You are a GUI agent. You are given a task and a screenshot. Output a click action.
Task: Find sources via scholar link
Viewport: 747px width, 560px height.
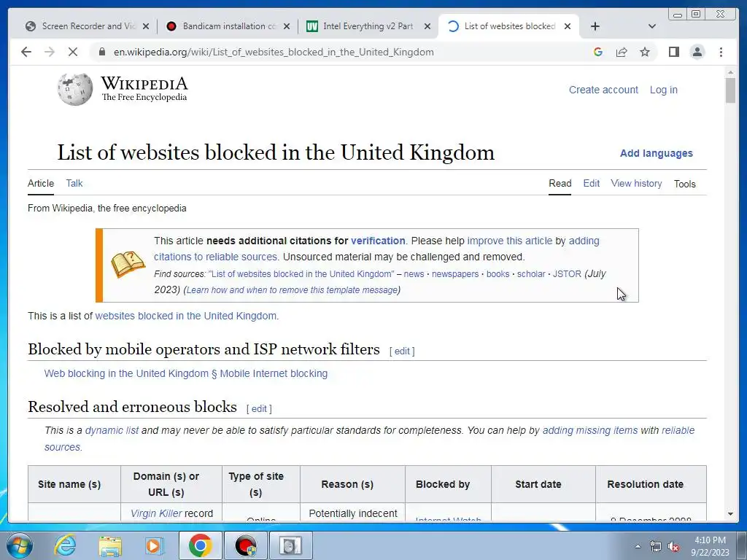[x=531, y=274]
